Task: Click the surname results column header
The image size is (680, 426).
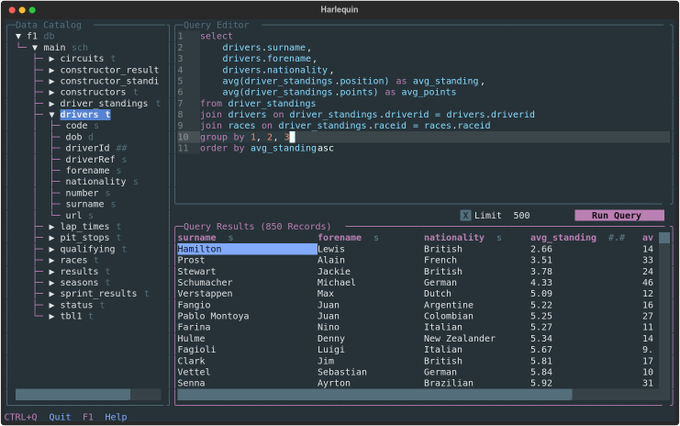Action: click(197, 238)
